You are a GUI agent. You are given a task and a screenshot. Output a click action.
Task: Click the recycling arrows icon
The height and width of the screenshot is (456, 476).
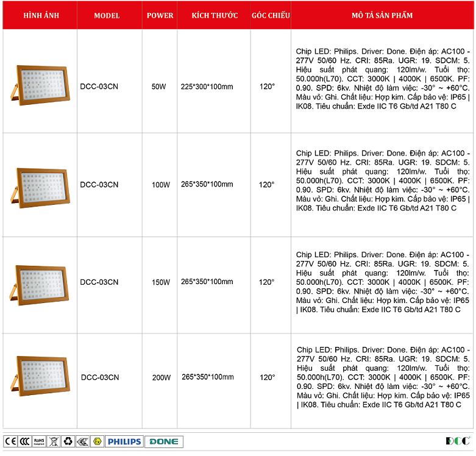[68, 441]
